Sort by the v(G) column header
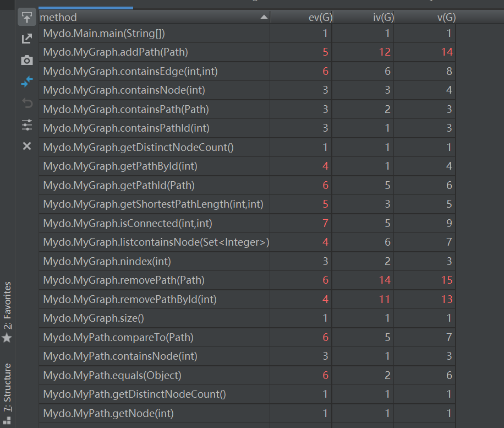Image resolution: width=504 pixels, height=428 pixels. point(425,17)
